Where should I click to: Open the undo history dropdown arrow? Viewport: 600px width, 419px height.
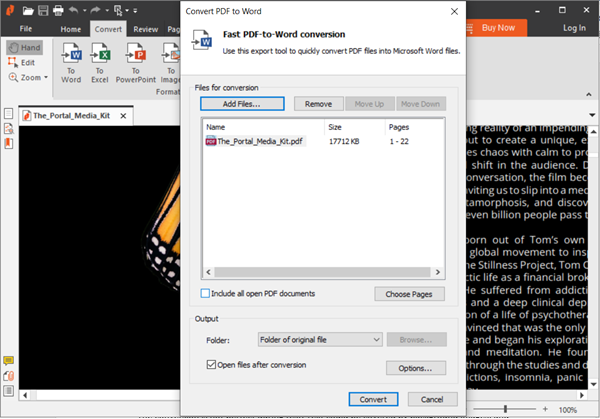(x=85, y=11)
